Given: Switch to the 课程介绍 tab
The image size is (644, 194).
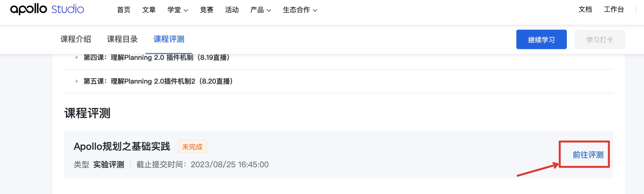Looking at the screenshot, I should pos(76,39).
